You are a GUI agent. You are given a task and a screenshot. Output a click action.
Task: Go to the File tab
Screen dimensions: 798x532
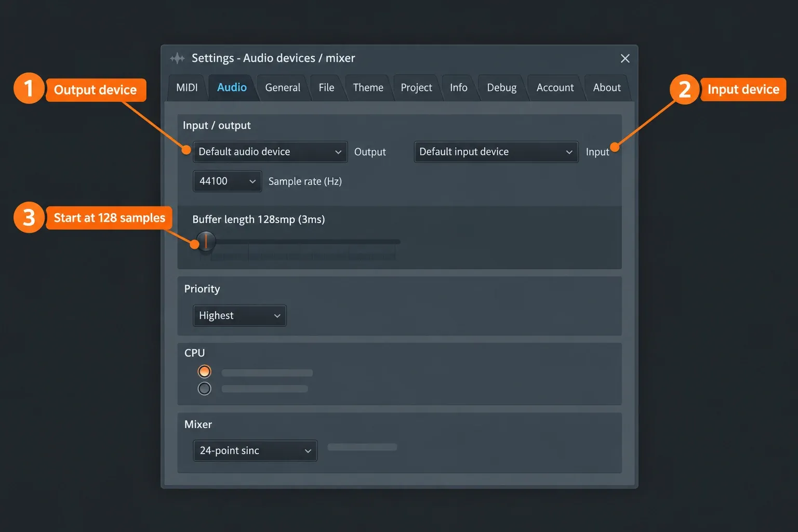point(326,88)
